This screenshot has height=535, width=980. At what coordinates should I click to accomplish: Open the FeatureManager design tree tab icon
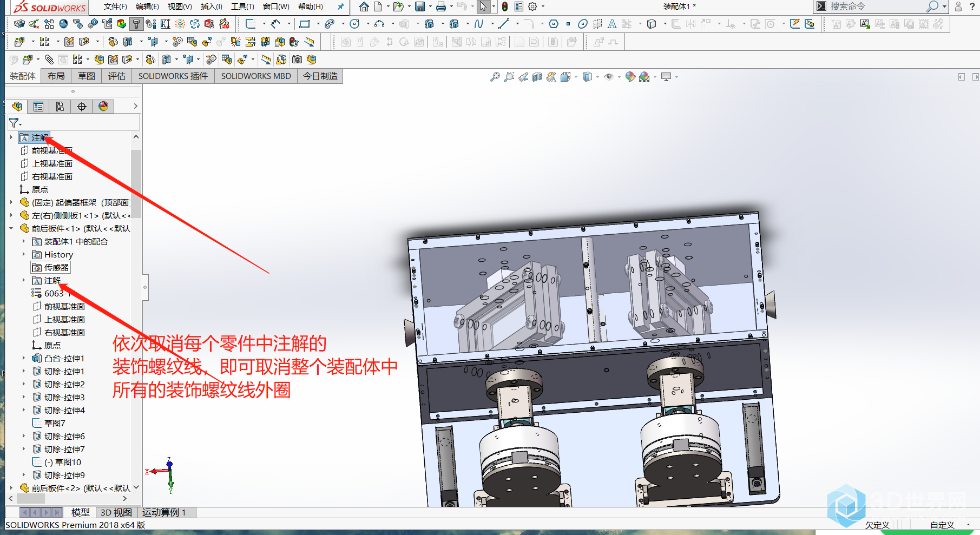tap(17, 107)
